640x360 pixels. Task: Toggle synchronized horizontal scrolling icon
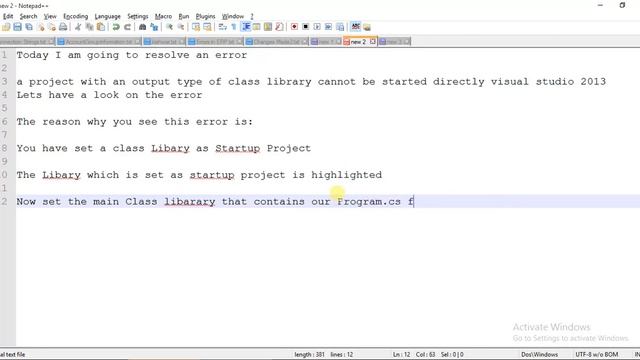coord(207,27)
